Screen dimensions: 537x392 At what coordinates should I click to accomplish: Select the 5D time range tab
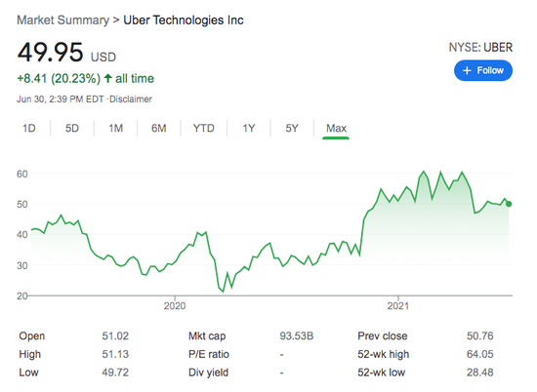[72, 129]
